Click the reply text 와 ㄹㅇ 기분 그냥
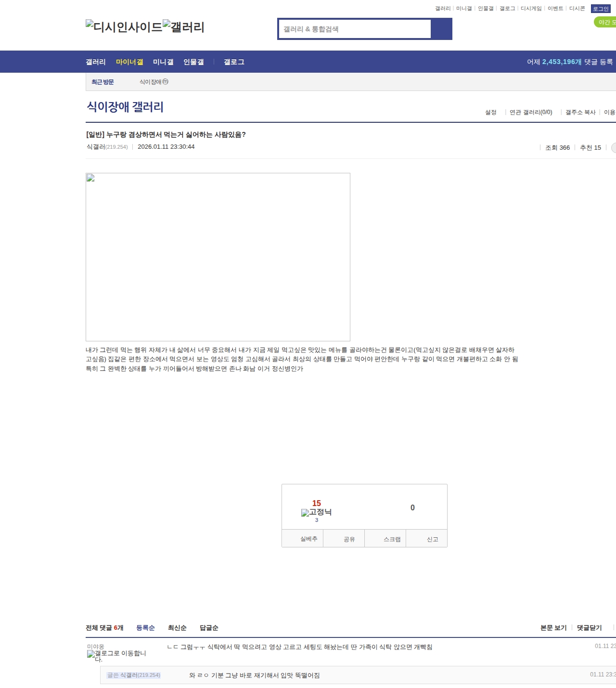 255,675
